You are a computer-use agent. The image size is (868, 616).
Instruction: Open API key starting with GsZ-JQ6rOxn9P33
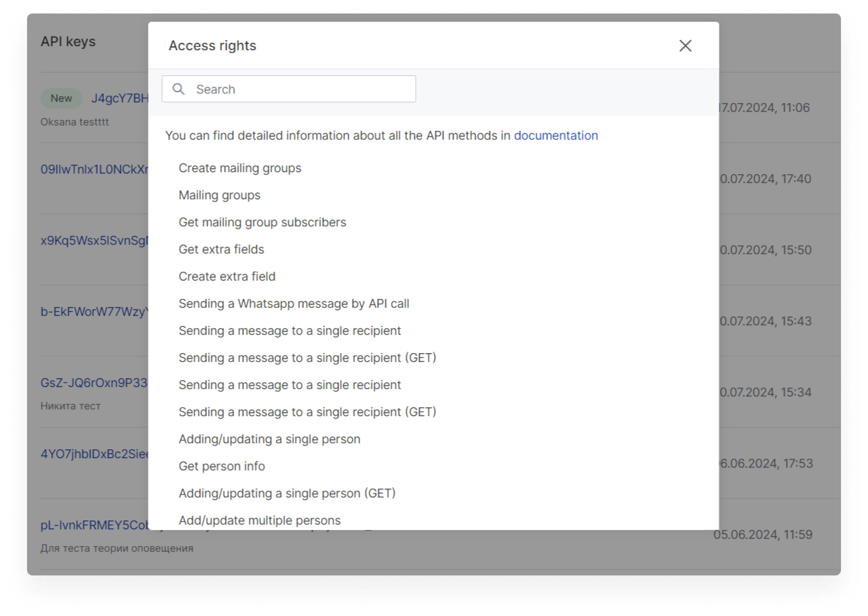click(94, 383)
